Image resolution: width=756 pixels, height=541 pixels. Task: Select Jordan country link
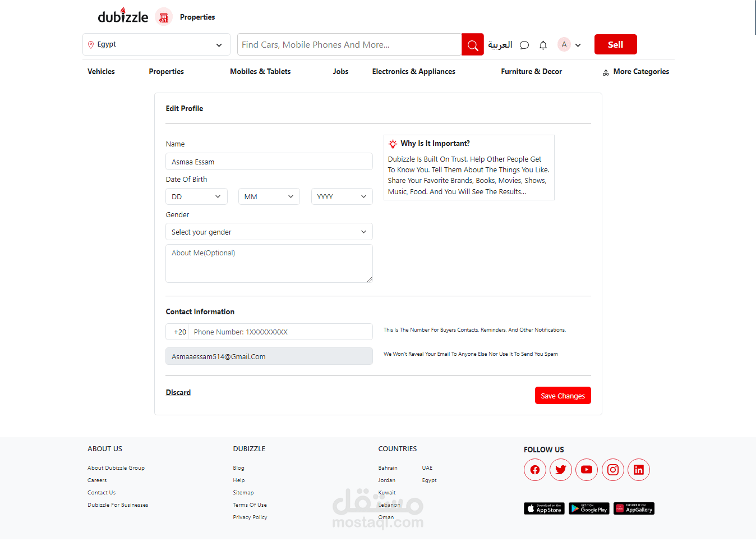point(387,480)
